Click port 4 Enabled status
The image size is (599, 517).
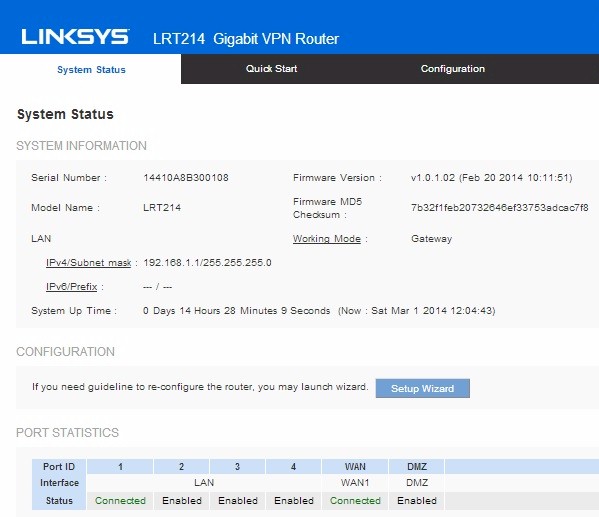[293, 501]
